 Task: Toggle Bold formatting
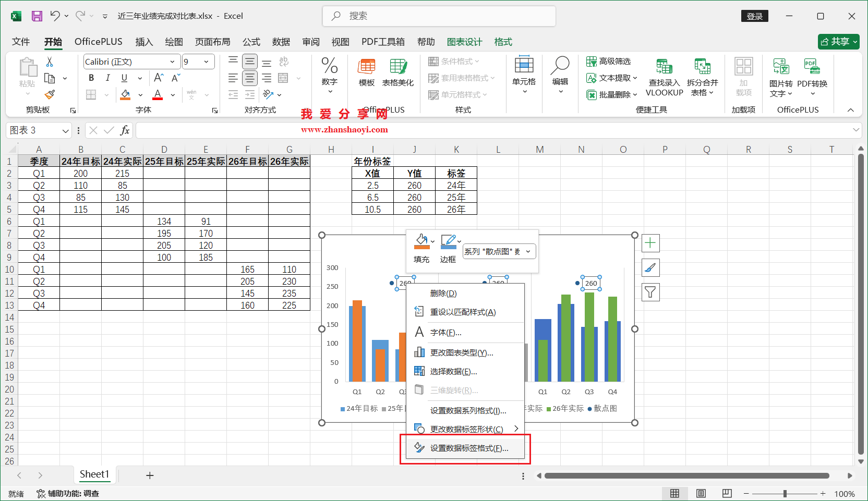[91, 78]
